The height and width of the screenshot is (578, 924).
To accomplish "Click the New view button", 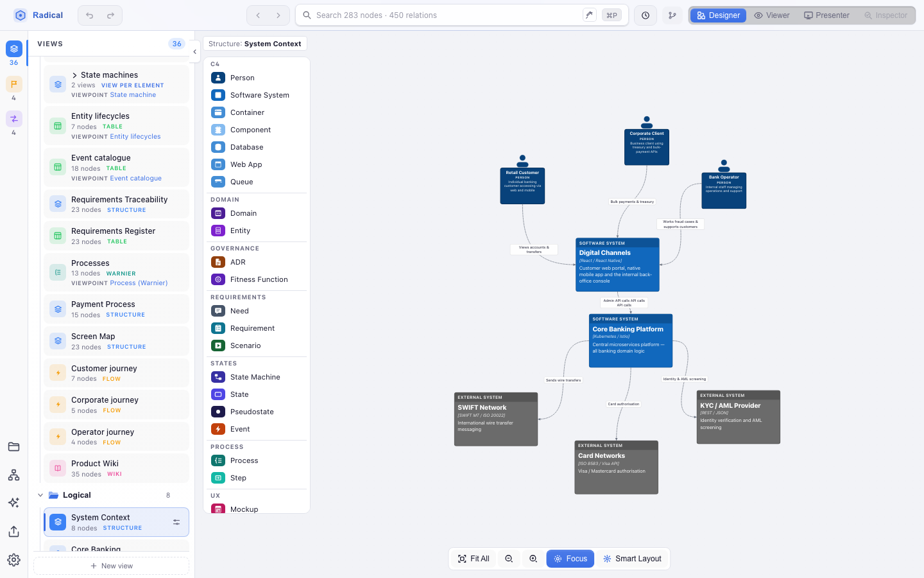I will [112, 566].
